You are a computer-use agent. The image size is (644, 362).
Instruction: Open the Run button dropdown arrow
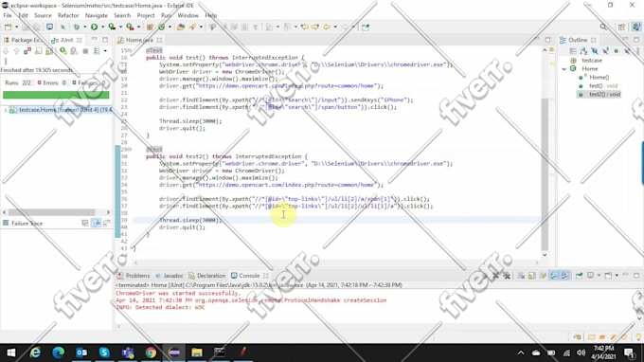pyautogui.click(x=102, y=27)
